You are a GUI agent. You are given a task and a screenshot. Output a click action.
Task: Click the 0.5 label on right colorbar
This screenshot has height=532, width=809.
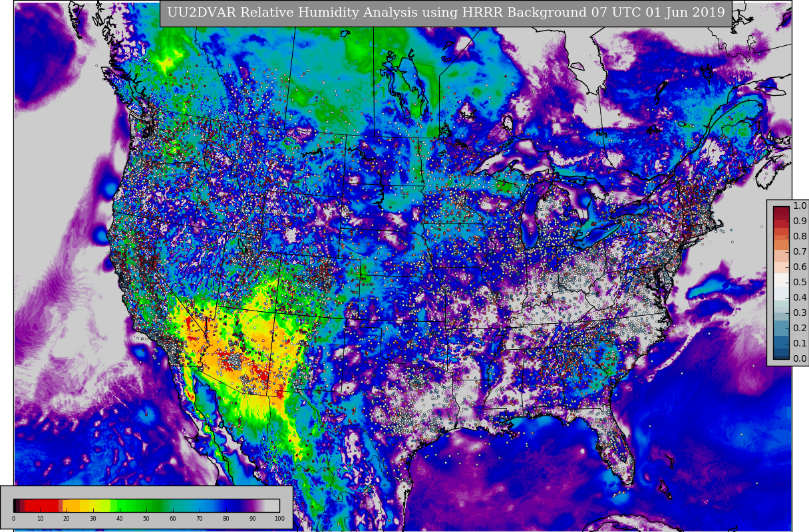[800, 283]
